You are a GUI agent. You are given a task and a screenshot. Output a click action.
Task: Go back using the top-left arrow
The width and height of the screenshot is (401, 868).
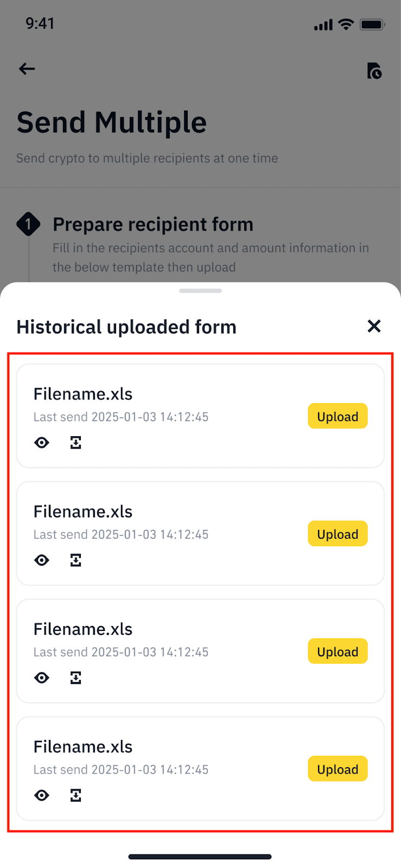click(27, 69)
